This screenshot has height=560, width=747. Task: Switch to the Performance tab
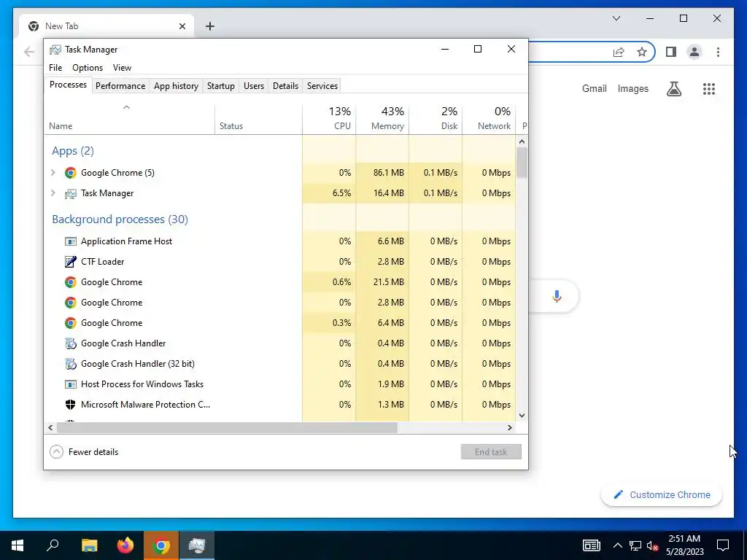pos(120,86)
